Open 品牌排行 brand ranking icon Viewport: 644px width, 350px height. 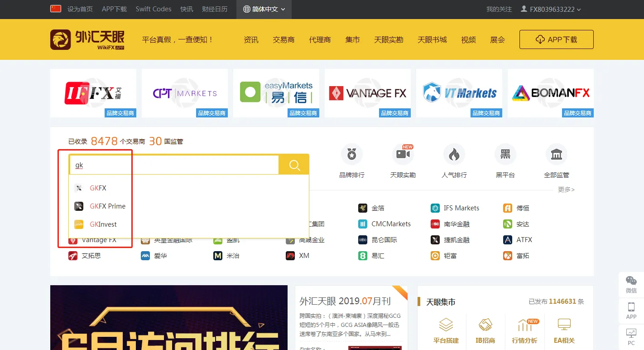click(352, 155)
